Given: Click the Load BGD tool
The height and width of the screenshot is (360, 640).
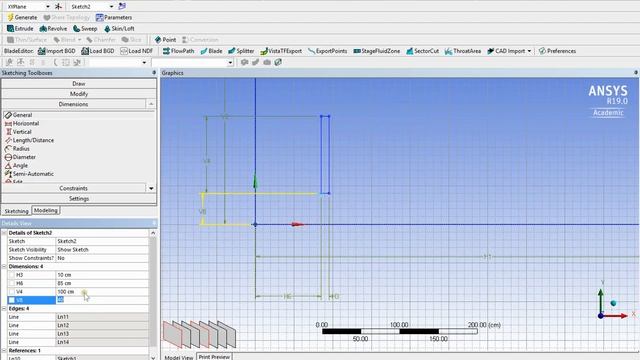Looking at the screenshot, I should pyautogui.click(x=98, y=51).
